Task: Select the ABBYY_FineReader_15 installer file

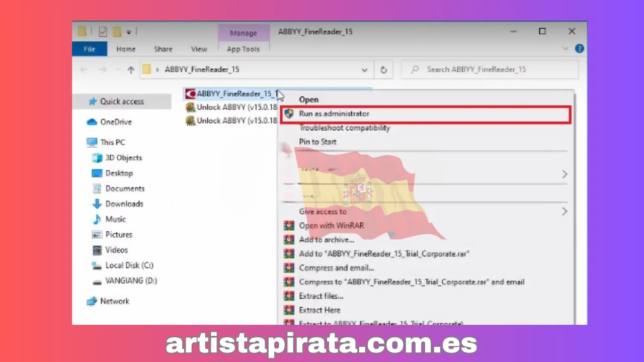Action: 231,94
